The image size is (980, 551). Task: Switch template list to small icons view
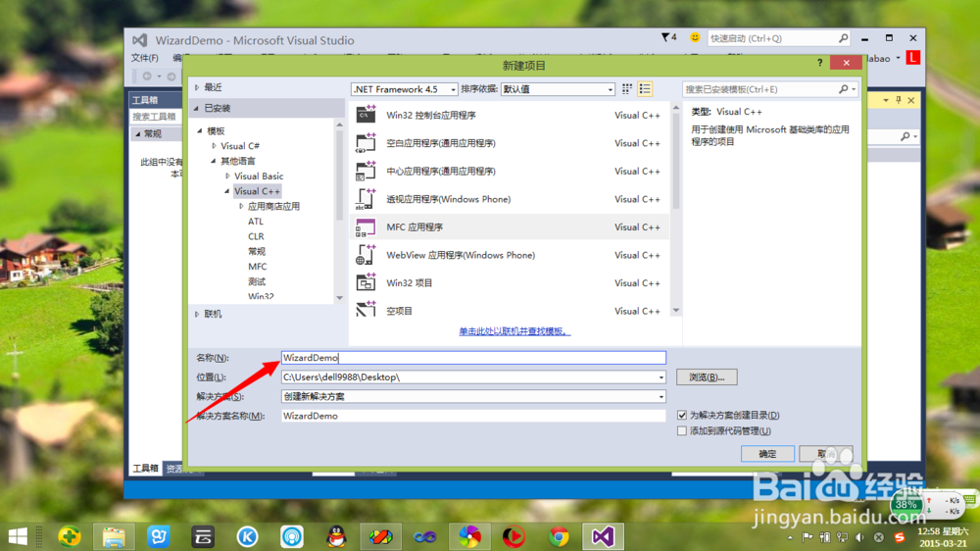click(x=627, y=89)
